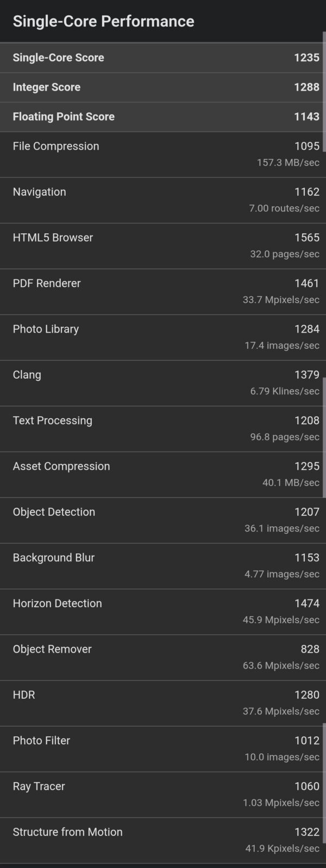This screenshot has height=868, width=326.
Task: Tap the PDF Renderer row
Action: [163, 291]
